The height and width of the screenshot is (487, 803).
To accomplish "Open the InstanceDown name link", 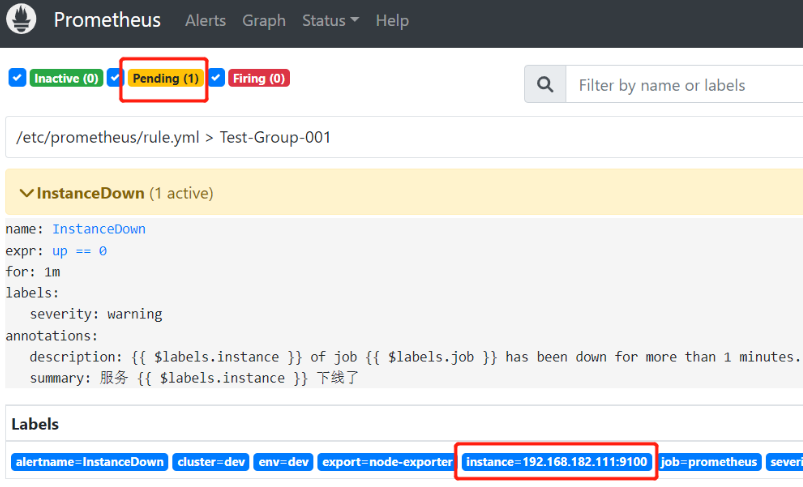I will pyautogui.click(x=99, y=229).
